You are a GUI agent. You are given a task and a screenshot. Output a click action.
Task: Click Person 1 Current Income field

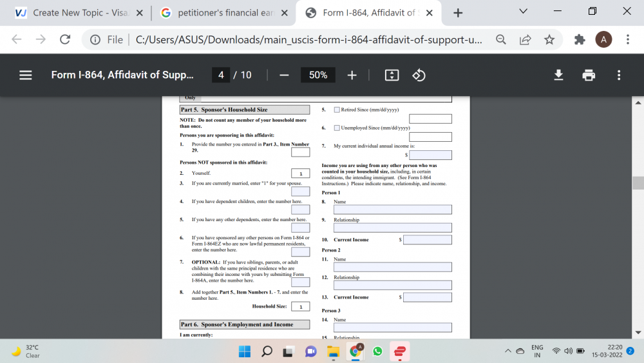pyautogui.click(x=428, y=240)
